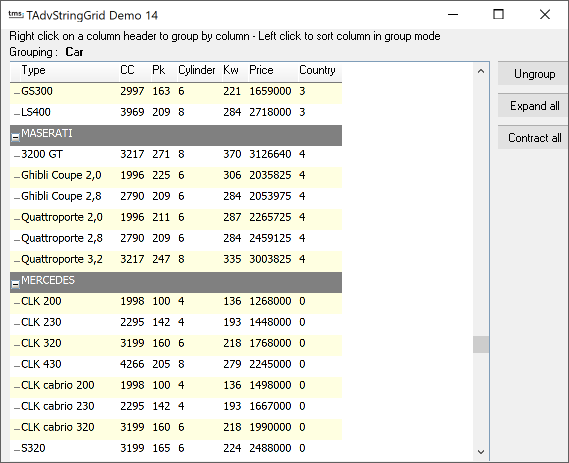Image resolution: width=569 pixels, height=463 pixels.
Task: Click scrollbar up arrow in grid
Action: click(481, 71)
